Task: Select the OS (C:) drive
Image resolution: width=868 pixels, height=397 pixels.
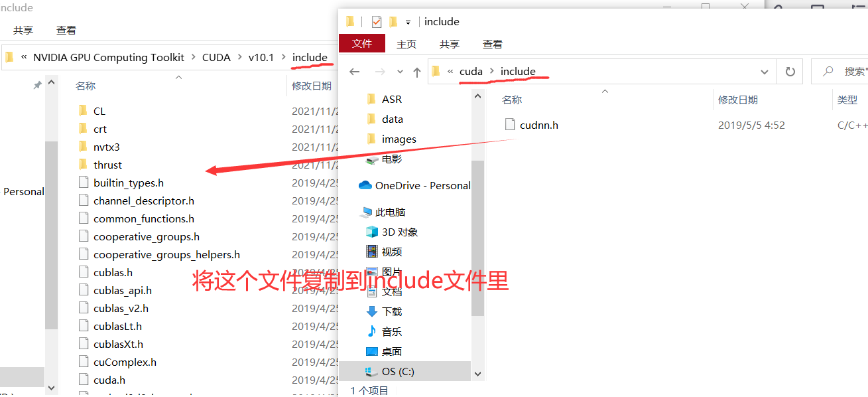Action: click(405, 371)
